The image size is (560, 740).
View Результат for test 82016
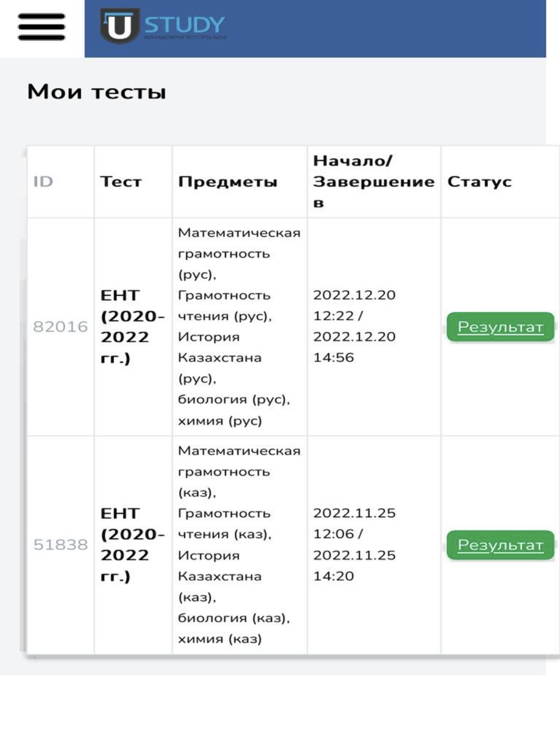tap(500, 327)
